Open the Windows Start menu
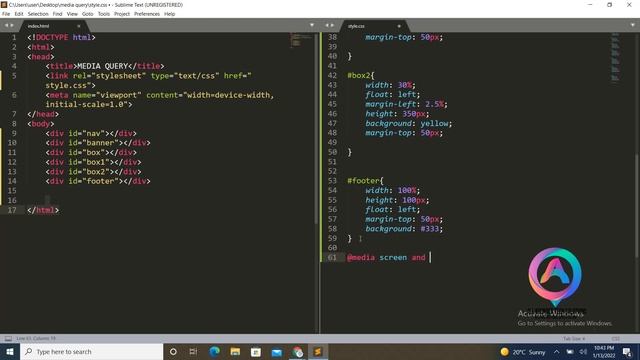The image size is (640, 360). 10,351
